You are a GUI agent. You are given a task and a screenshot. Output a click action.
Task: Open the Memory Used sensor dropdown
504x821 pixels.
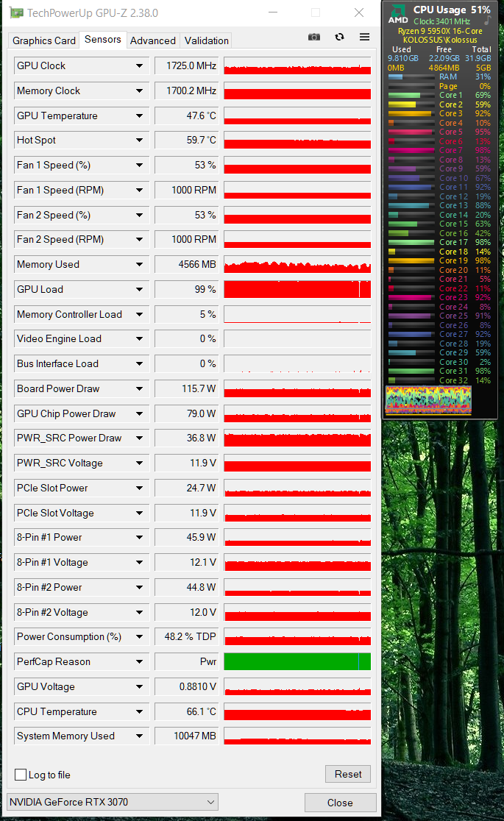click(x=139, y=264)
